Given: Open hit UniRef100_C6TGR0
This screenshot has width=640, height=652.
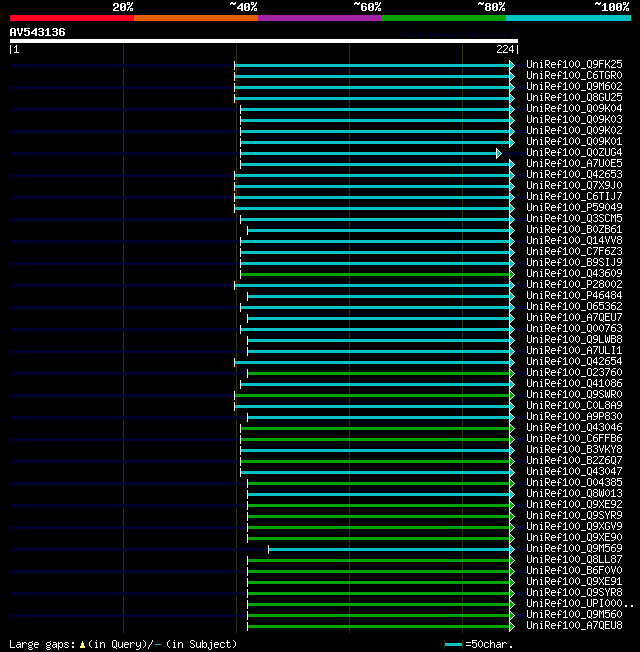Looking at the screenshot, I should 574,75.
